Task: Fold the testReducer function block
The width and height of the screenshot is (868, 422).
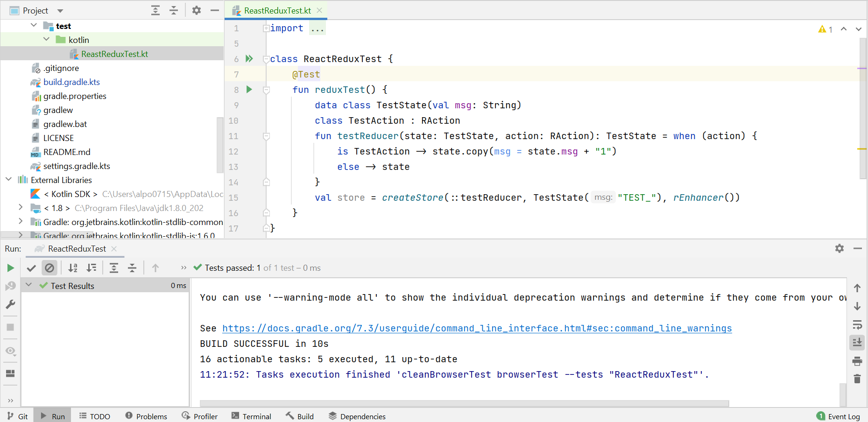Action: pos(266,136)
